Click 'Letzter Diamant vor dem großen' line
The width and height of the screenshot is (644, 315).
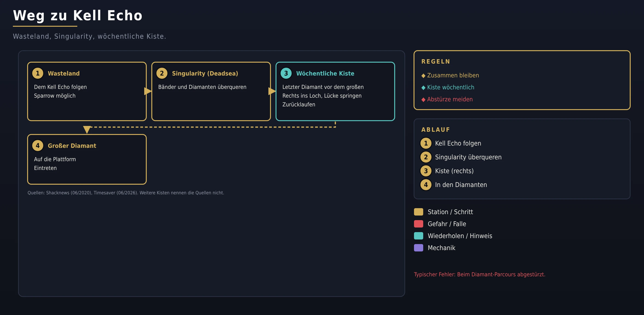coord(323,87)
